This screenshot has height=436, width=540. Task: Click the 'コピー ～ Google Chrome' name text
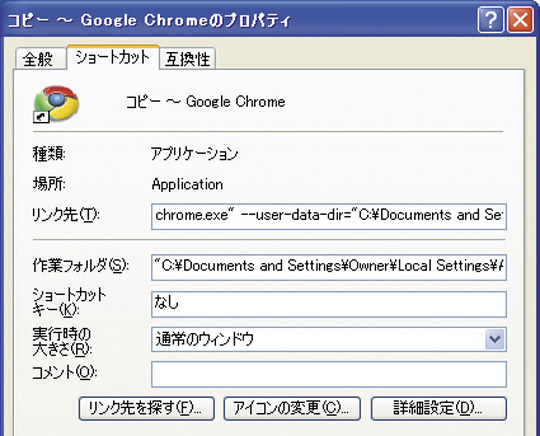(x=205, y=102)
